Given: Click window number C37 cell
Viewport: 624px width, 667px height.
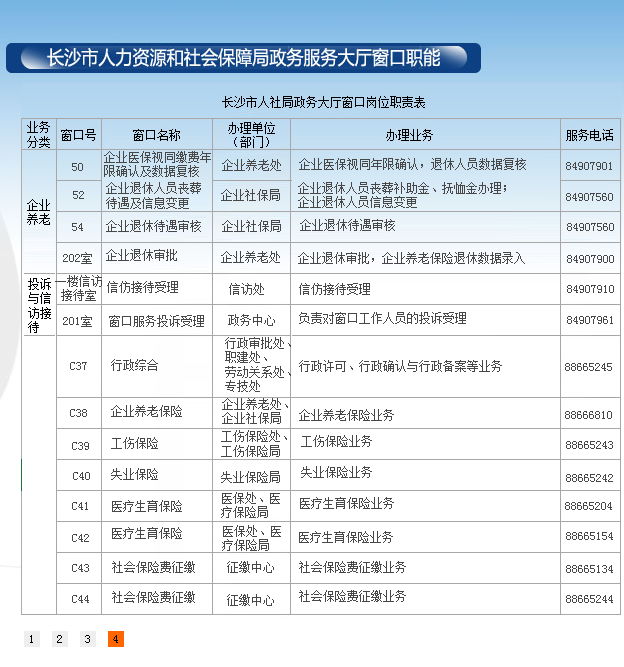Looking at the screenshot, I should [78, 367].
